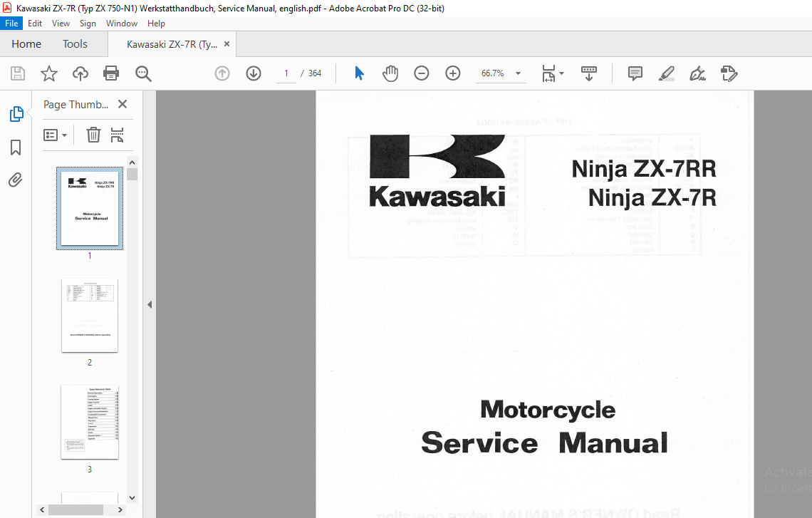Open the File menu
This screenshot has height=518, width=812.
(11, 24)
